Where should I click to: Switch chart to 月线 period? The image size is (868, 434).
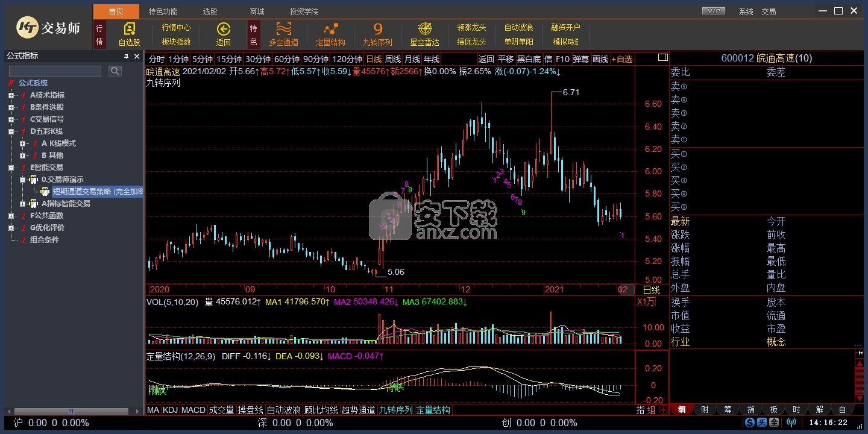(412, 59)
